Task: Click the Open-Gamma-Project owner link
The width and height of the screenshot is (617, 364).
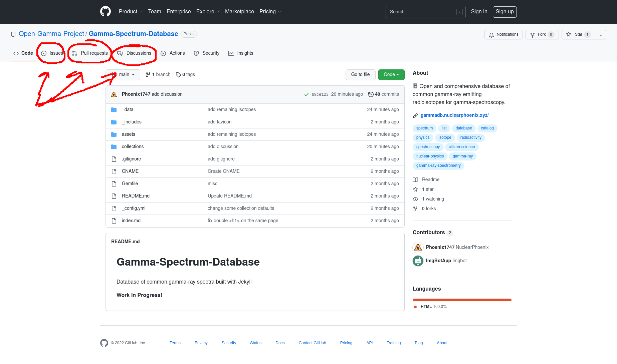Action: pyautogui.click(x=51, y=34)
